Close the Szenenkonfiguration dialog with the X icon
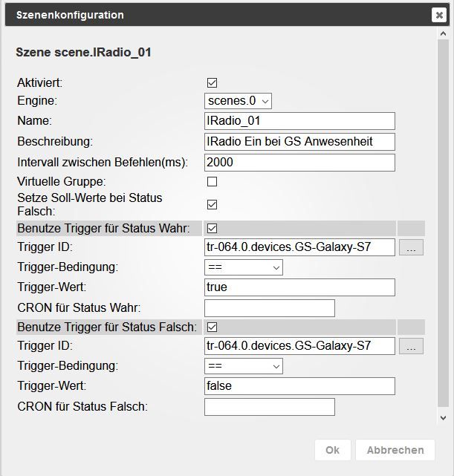The image size is (454, 476). [x=438, y=15]
